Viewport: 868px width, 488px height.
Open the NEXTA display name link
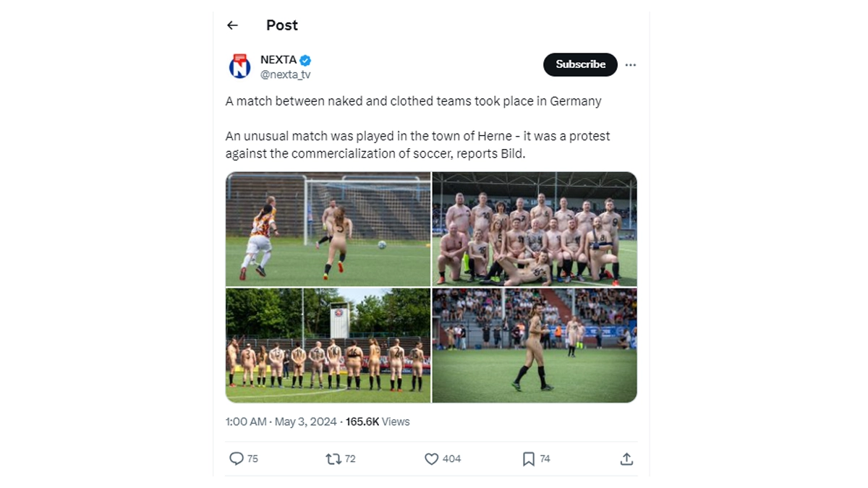[x=278, y=60]
